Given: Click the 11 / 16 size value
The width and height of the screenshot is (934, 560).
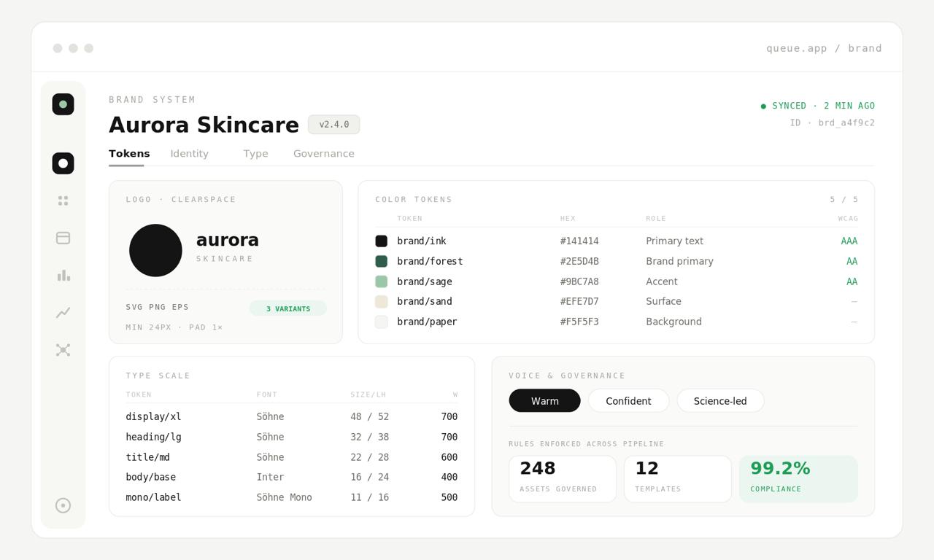Looking at the screenshot, I should [x=369, y=497].
